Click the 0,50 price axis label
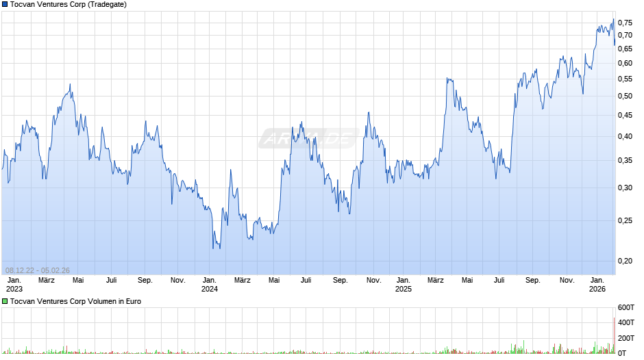 (625, 96)
